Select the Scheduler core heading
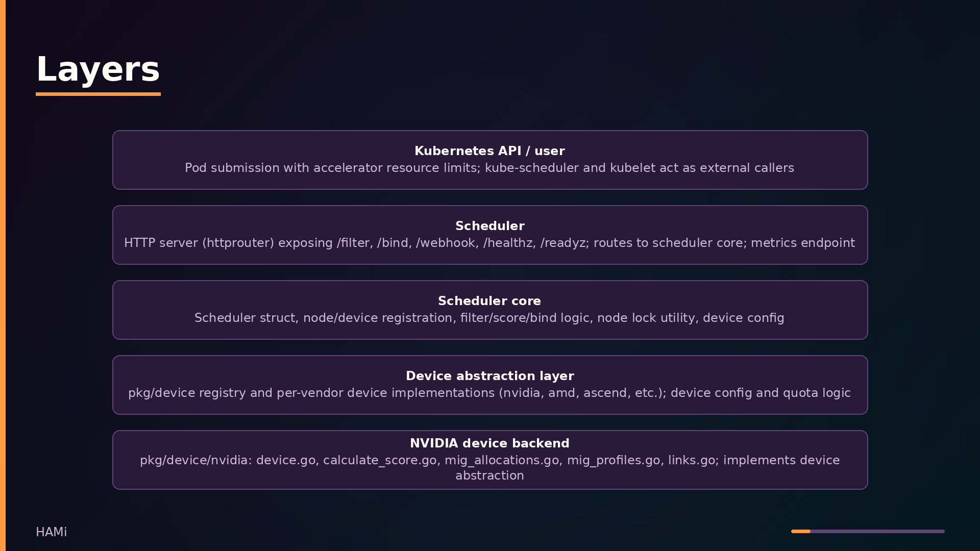Screen dimensions: 980x551 click(x=489, y=301)
